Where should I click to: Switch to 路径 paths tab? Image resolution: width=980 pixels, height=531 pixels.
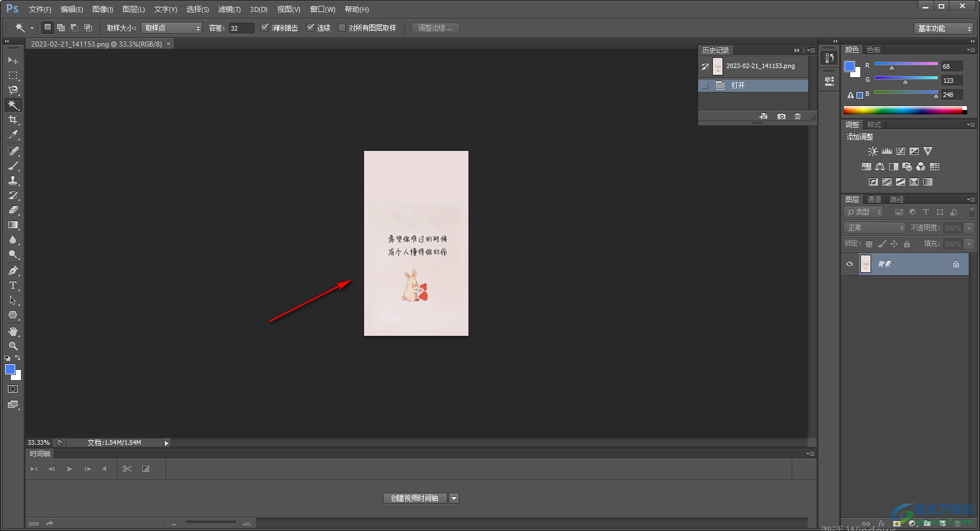point(897,199)
